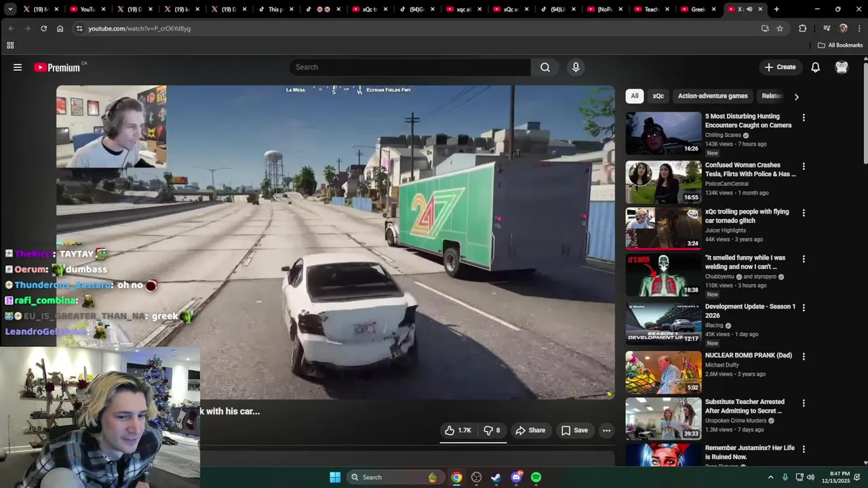The width and height of the screenshot is (868, 488).
Task: Select the Related filter chip
Action: click(x=772, y=96)
